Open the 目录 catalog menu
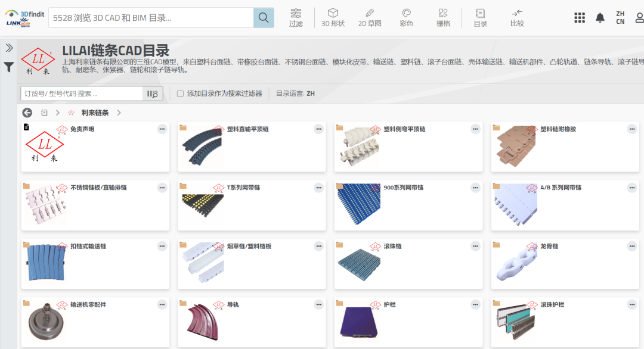This screenshot has width=644, height=349. 480,18
